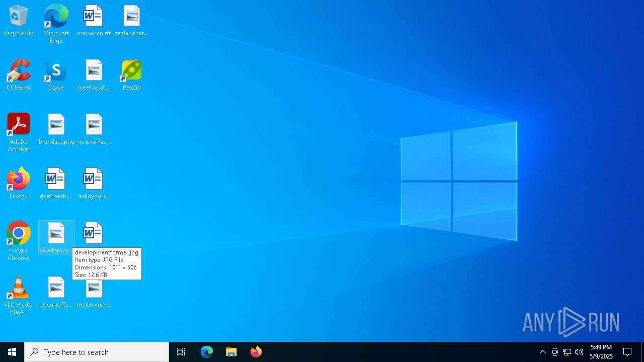
Task: Select the meetinput... image file icon
Action: 94,75
